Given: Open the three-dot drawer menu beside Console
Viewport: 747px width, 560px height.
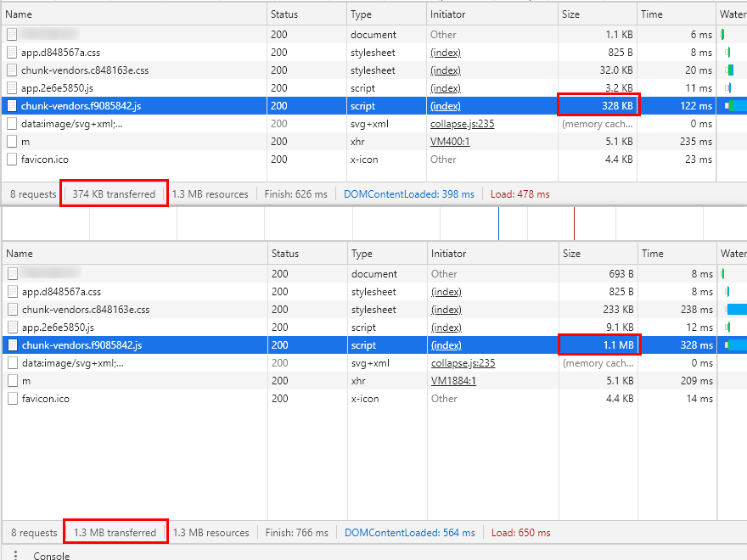Looking at the screenshot, I should (15, 555).
